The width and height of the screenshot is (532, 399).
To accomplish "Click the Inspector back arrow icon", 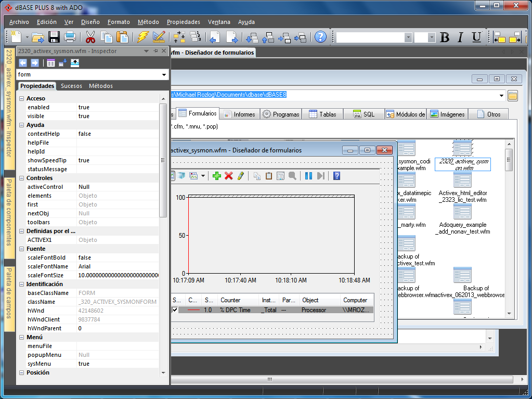I will click(23, 63).
